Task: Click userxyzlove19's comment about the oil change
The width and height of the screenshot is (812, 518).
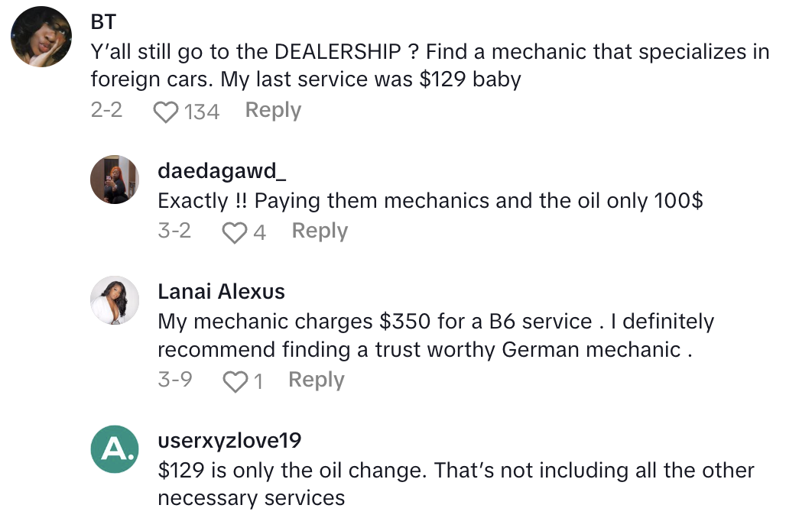Action: [455, 484]
